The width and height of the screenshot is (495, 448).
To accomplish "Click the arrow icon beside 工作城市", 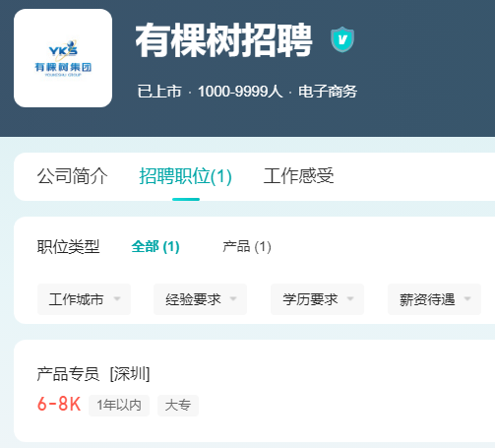I will (x=117, y=298).
